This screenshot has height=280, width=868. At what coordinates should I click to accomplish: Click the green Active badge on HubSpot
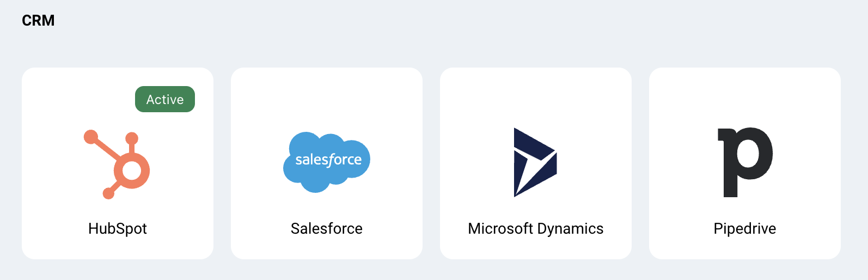165,99
